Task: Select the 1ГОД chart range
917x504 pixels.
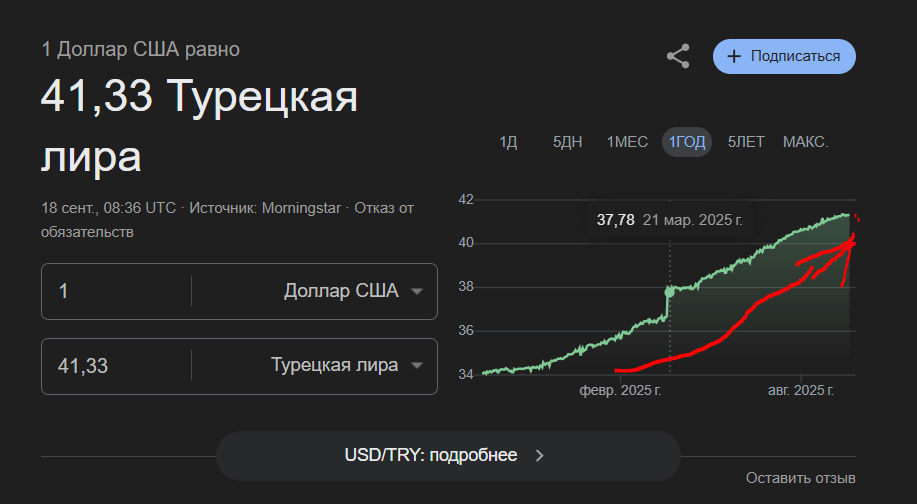Action: click(687, 142)
